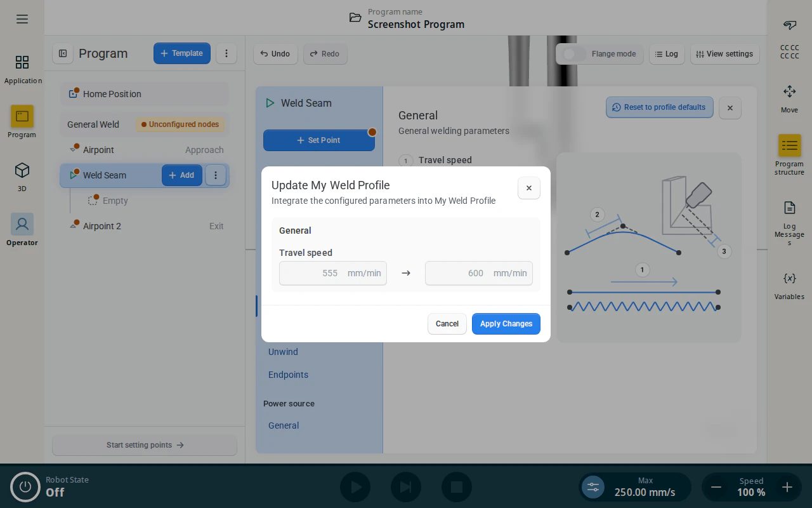812x508 pixels.
Task: Select the Airpoint Approach node
Action: point(145,150)
